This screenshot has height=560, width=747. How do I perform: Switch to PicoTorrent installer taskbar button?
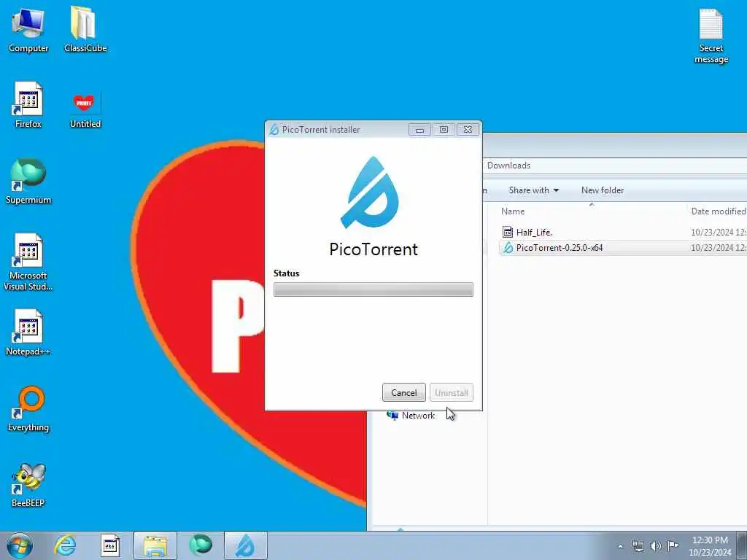(246, 545)
